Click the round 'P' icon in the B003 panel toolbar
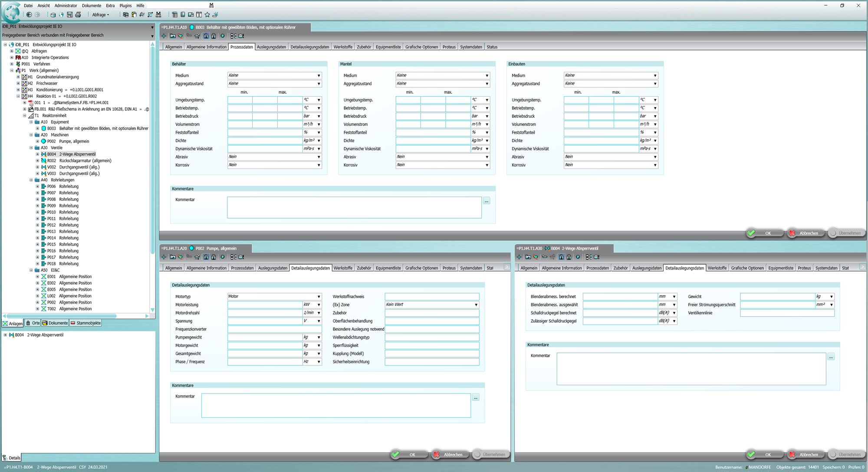Screen dimensions: 868x472 (223, 36)
